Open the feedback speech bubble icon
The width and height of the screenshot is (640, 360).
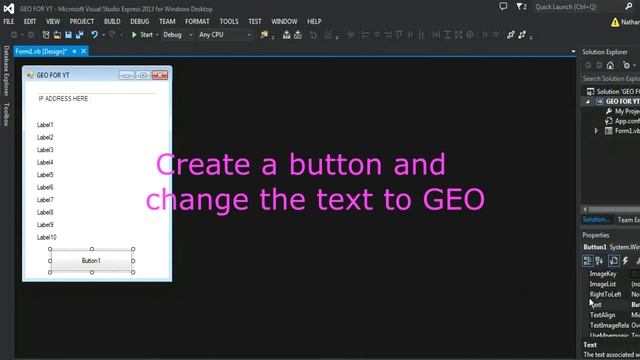coord(503,7)
